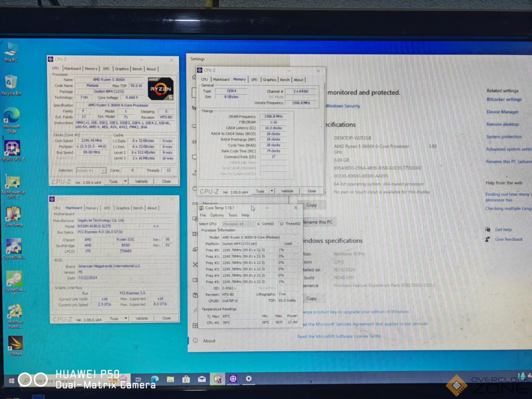
Task: Open the Device Manager link
Action: tap(502, 112)
